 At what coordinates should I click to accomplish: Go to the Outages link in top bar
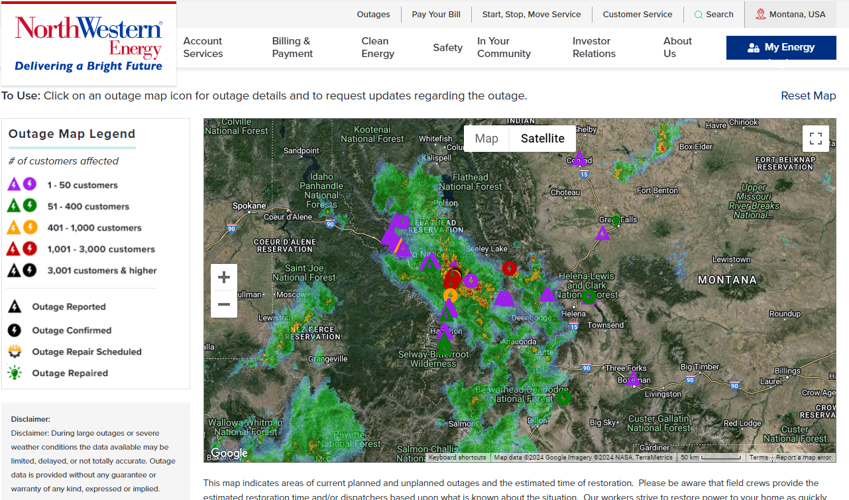pyautogui.click(x=373, y=15)
